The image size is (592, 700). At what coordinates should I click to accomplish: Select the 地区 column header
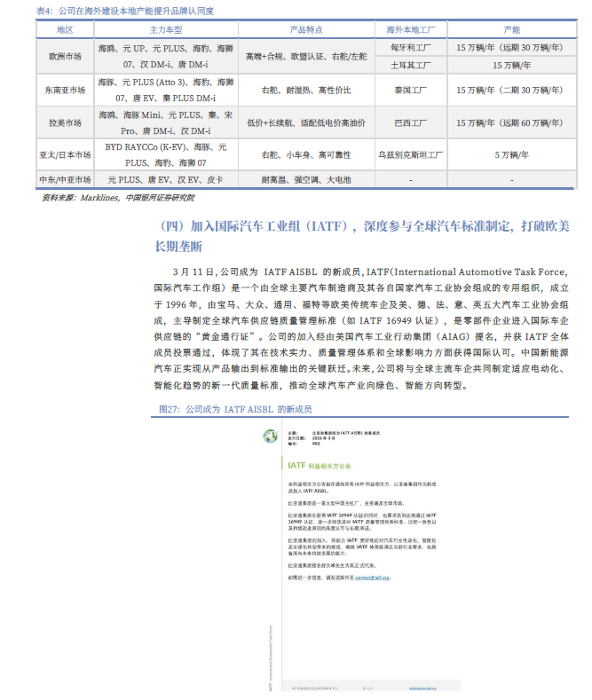click(65, 30)
